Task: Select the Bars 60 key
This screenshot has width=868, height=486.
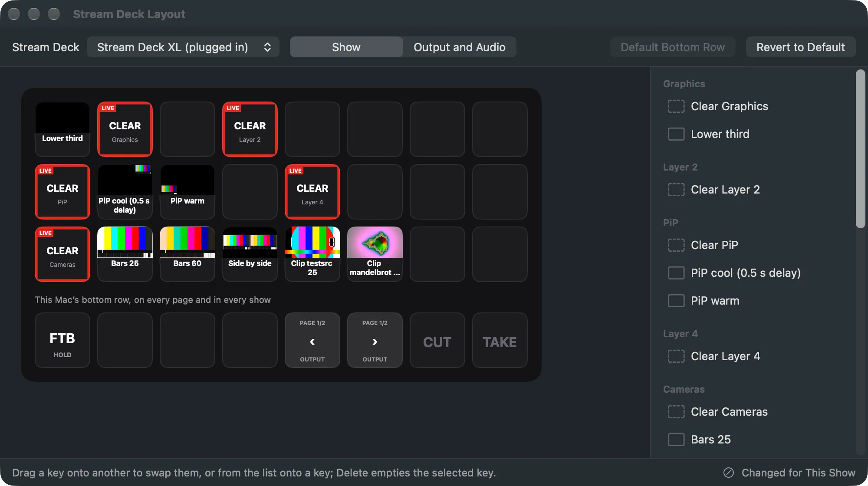Action: (187, 254)
